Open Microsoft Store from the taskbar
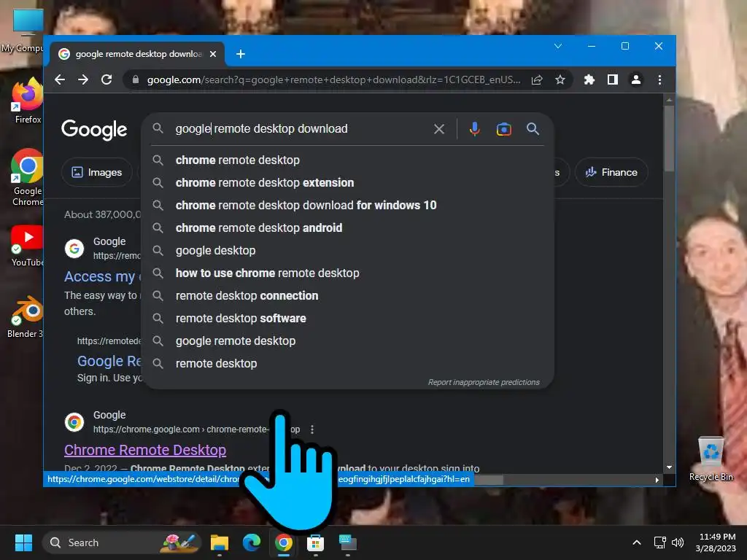Viewport: 747px width, 560px height. pos(315,542)
